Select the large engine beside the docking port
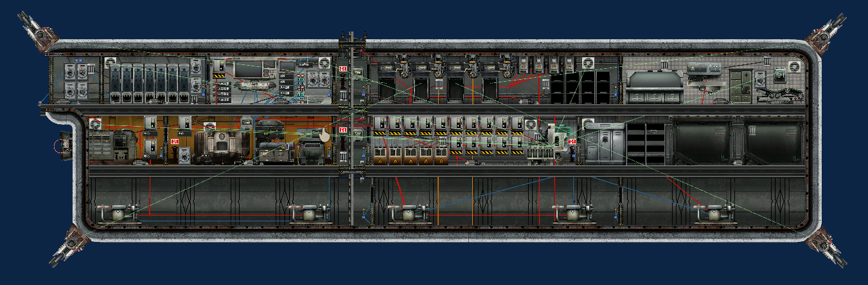The image size is (868, 285). 113,145
